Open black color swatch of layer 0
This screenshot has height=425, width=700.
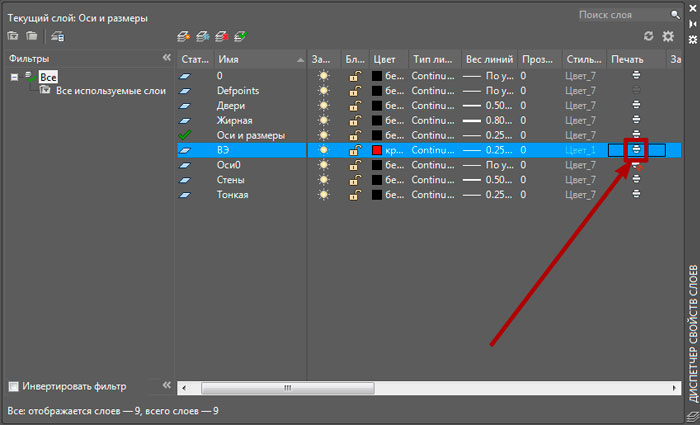377,76
